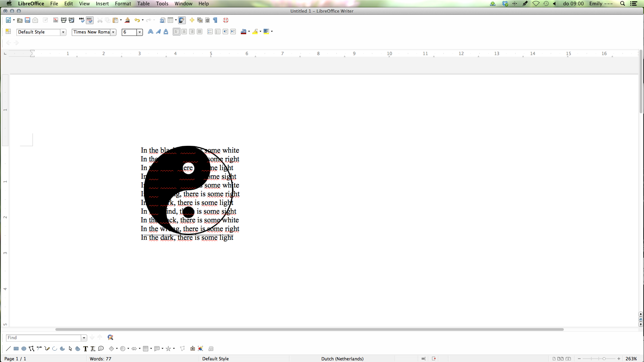The image size is (644, 362).
Task: Select the Line drawing tool
Action: click(x=8, y=349)
